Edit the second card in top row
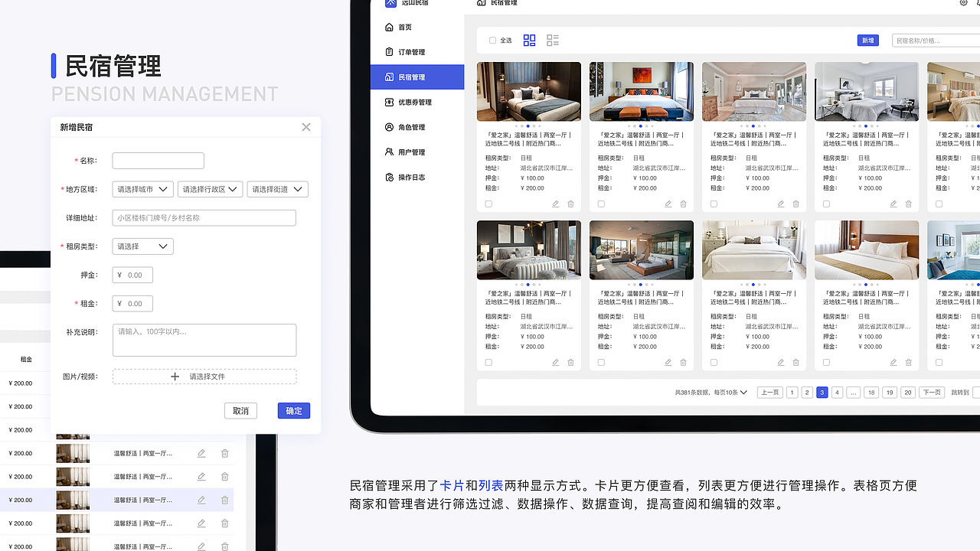 coord(668,204)
